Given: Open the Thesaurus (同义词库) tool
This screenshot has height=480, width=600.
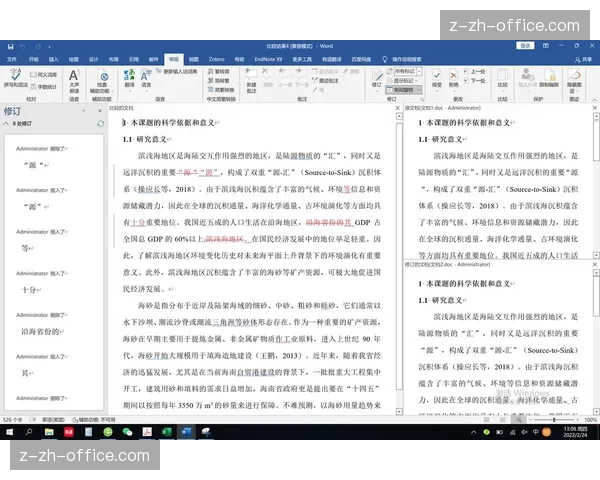Looking at the screenshot, I should click(44, 74).
